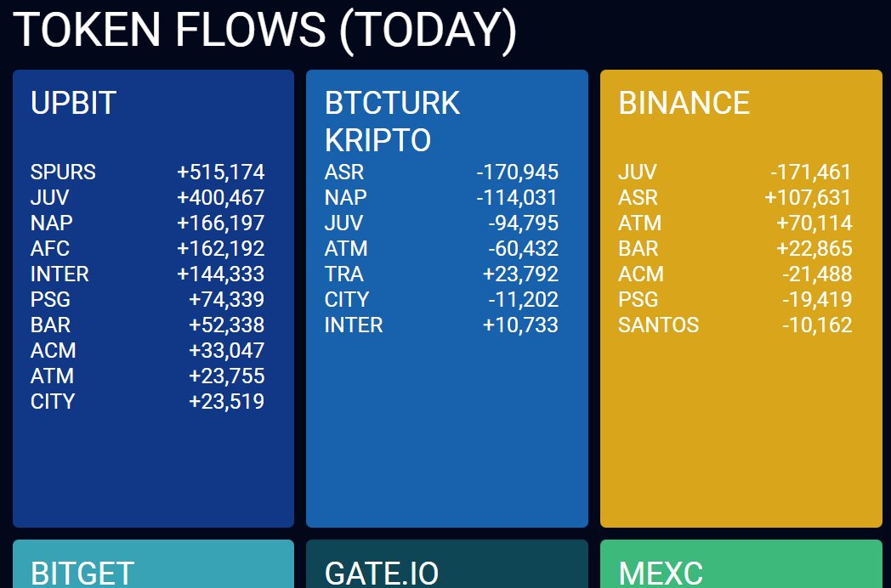Select the BITGET card heading
This screenshot has width=891, height=588.
click(82, 572)
